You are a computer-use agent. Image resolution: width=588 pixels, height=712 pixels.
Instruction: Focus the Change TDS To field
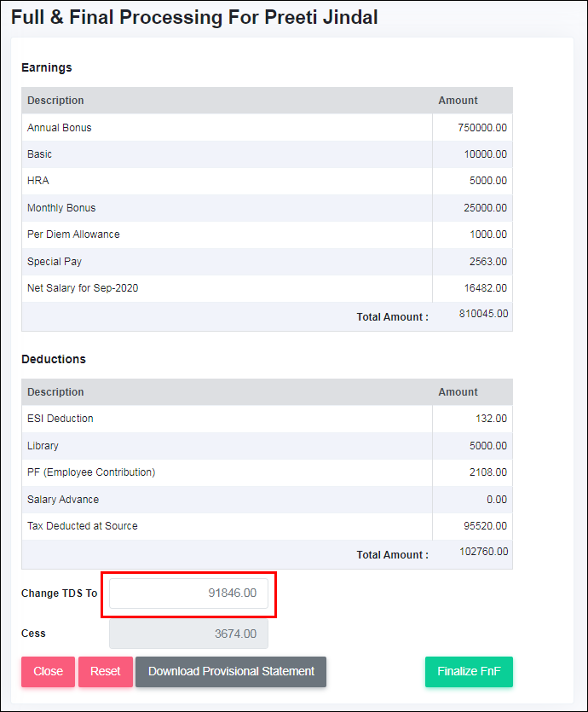click(188, 593)
